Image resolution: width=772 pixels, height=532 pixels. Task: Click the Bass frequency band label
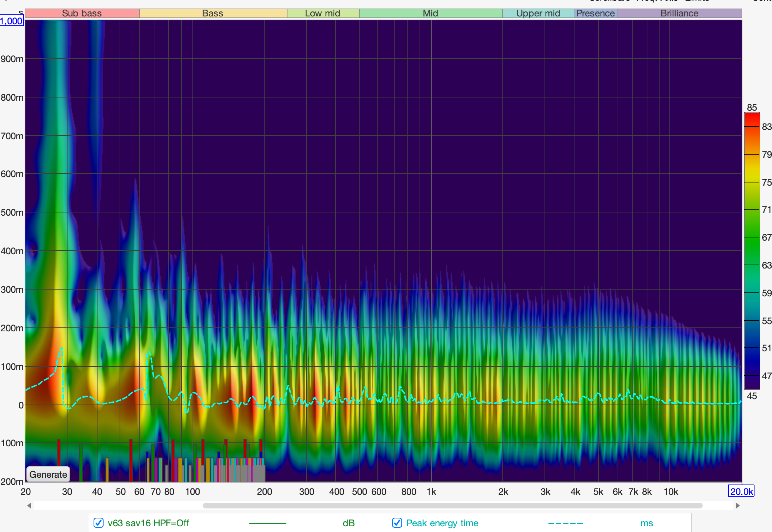click(212, 13)
